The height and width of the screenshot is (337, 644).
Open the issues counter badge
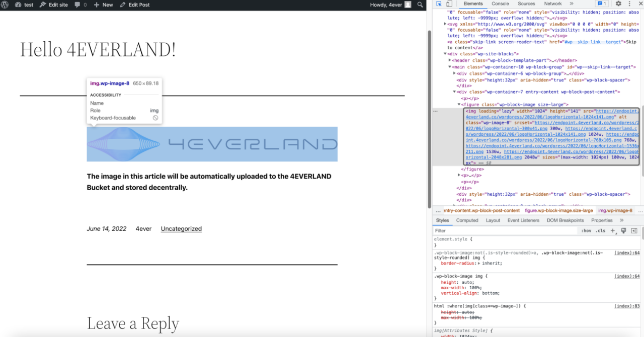[602, 4]
